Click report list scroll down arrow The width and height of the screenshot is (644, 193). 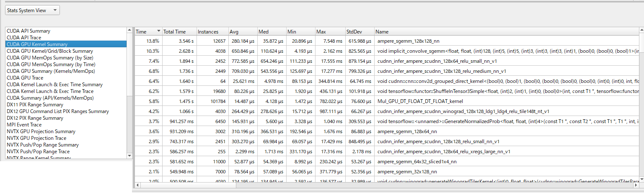pyautogui.click(x=129, y=156)
